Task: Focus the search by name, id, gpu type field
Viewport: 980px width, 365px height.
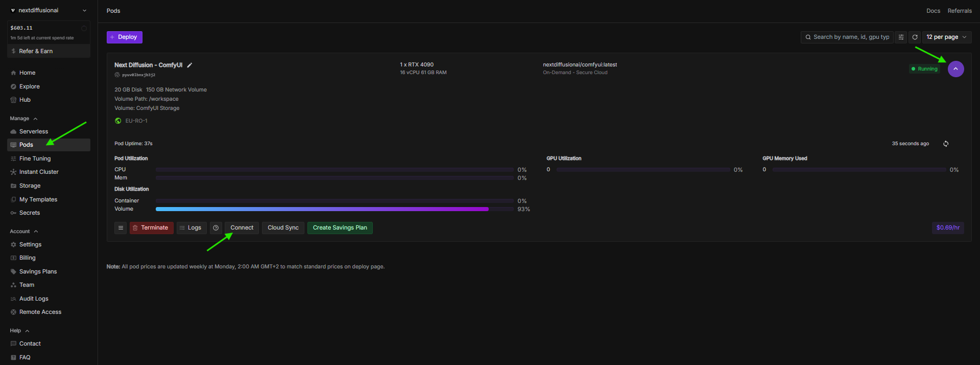Action: (x=847, y=37)
